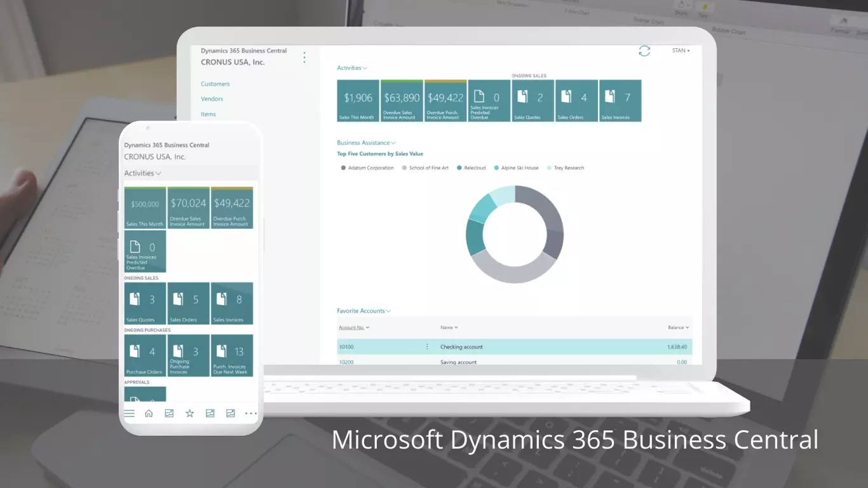Click CRONUS USA, Inc. on the phone

coord(155,156)
